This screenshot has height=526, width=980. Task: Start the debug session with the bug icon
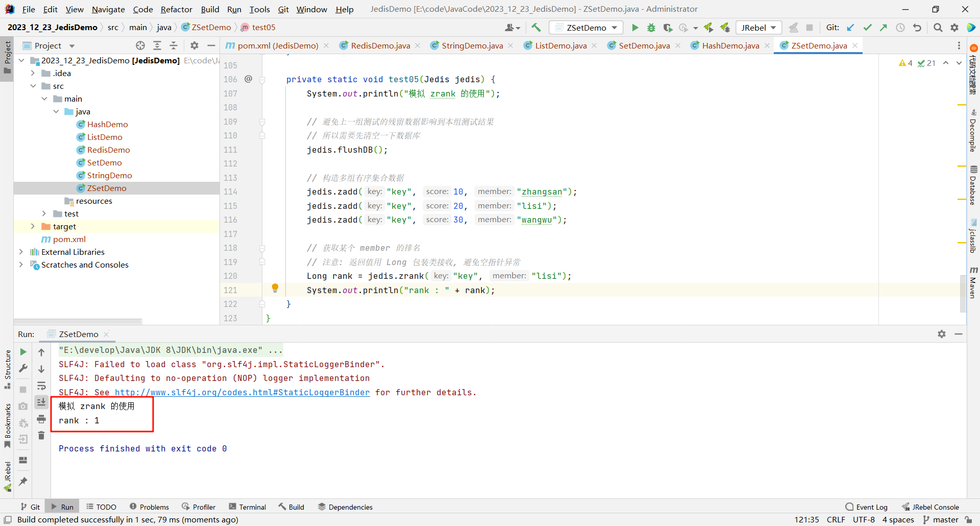tap(651, 28)
